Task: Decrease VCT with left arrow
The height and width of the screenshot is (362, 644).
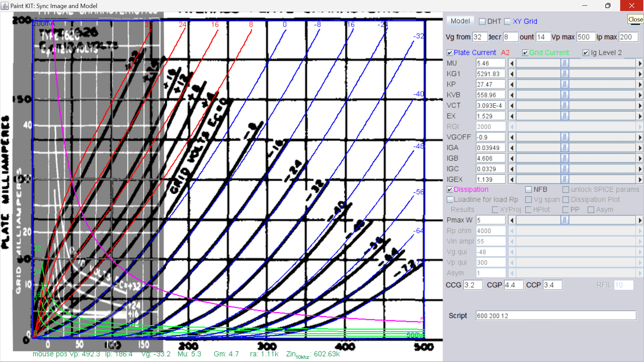Action: pos(512,106)
